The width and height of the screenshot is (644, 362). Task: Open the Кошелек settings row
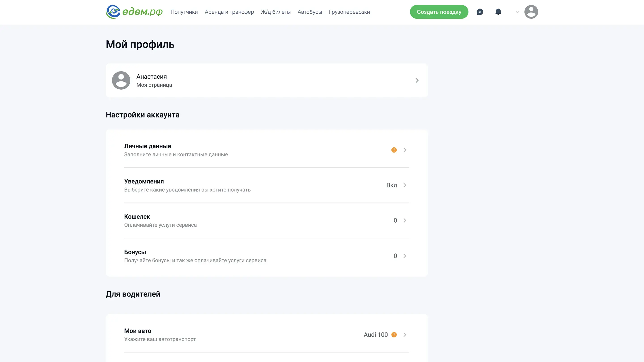click(x=267, y=220)
